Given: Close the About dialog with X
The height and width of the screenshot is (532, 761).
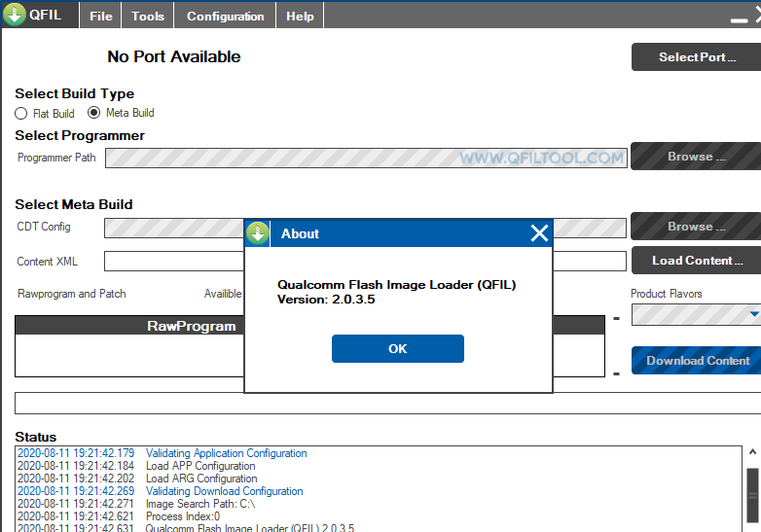Looking at the screenshot, I should click(539, 233).
